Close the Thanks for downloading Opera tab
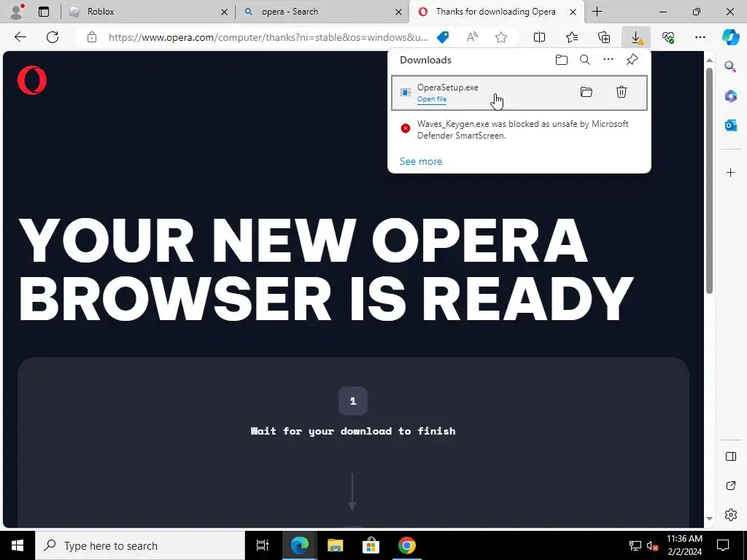Viewport: 747px width, 560px height. (x=573, y=12)
